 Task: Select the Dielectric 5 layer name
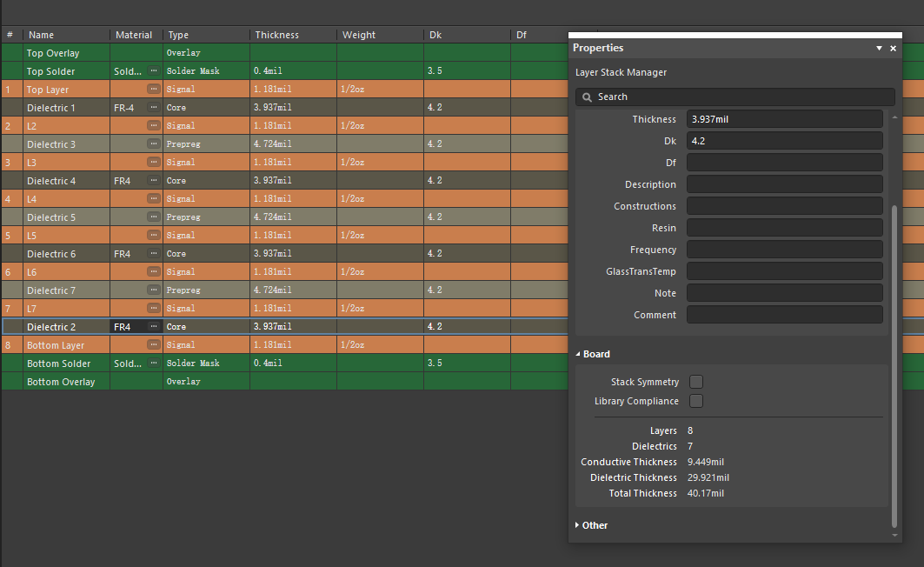pyautogui.click(x=51, y=217)
